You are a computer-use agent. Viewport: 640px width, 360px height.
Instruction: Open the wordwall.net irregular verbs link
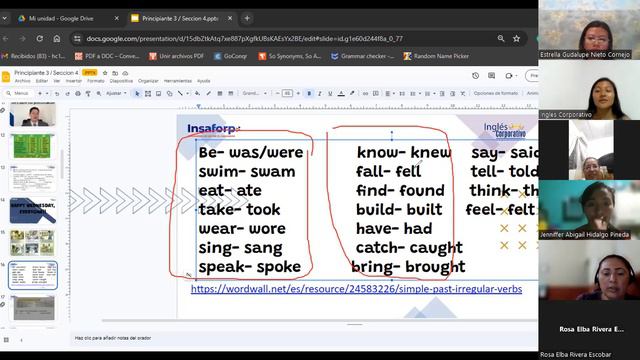[x=356, y=289]
